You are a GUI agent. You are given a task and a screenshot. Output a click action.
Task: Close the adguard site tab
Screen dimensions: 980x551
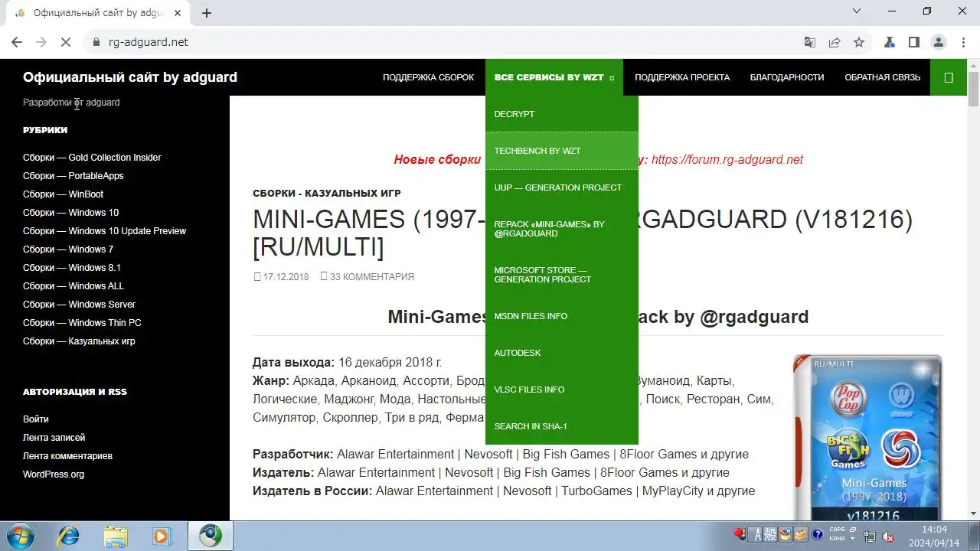(x=178, y=13)
